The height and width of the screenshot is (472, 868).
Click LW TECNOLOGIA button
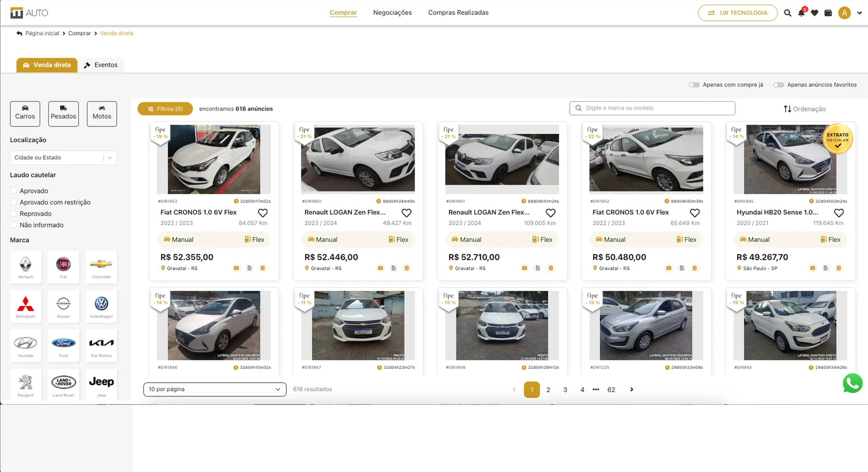[x=738, y=13]
